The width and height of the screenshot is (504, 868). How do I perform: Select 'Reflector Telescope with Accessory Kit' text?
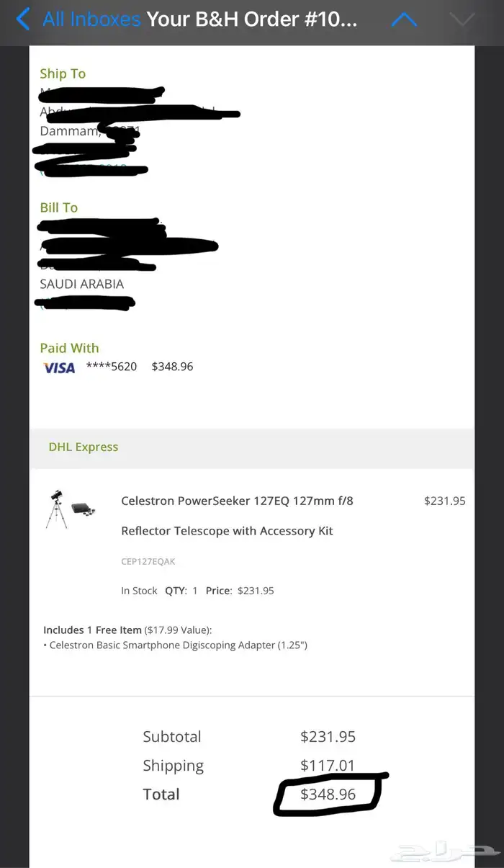tap(227, 531)
